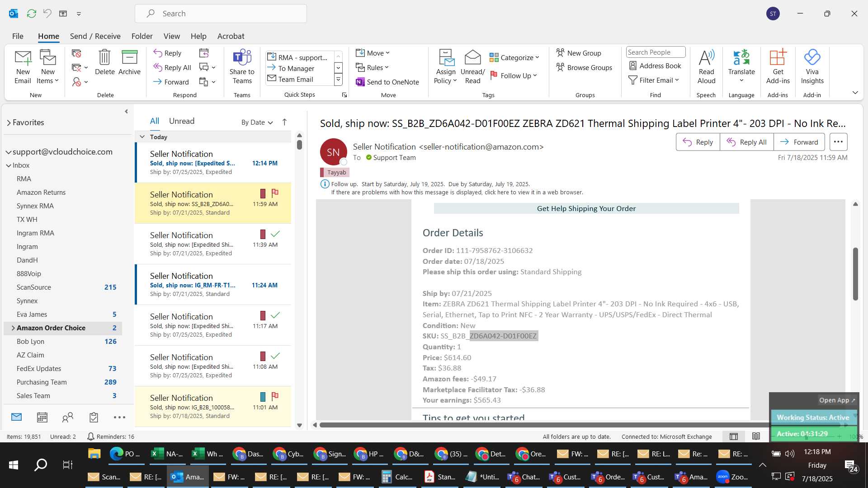
Task: Click Read Aloud speech icon
Action: pyautogui.click(x=706, y=67)
